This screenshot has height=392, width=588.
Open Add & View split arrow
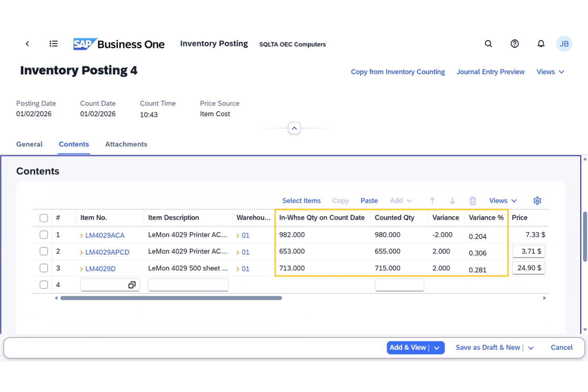(x=437, y=348)
